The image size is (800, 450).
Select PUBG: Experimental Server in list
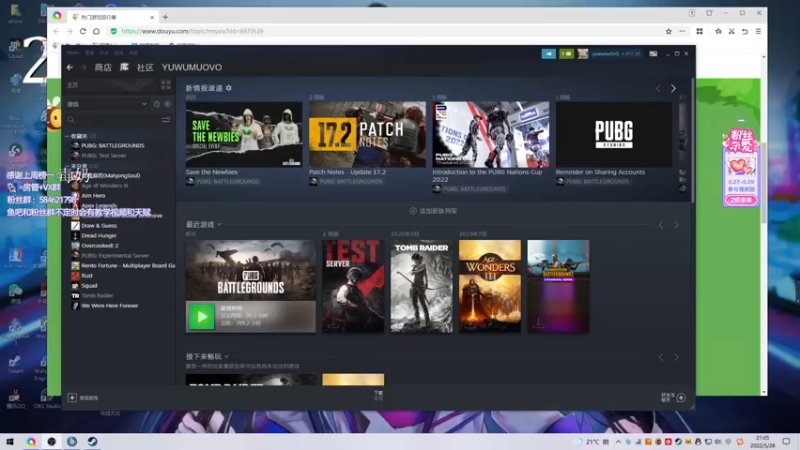click(115, 256)
